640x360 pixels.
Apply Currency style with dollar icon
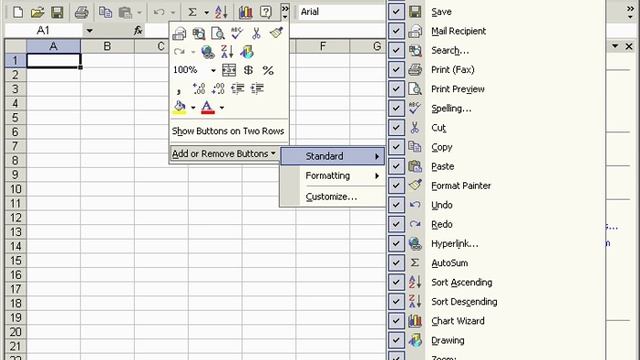pyautogui.click(x=248, y=70)
